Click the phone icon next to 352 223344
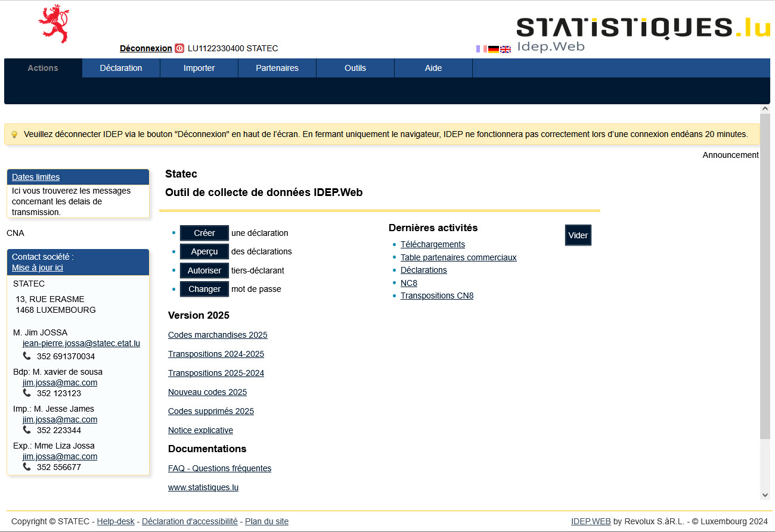This screenshot has width=775, height=532. click(x=27, y=430)
